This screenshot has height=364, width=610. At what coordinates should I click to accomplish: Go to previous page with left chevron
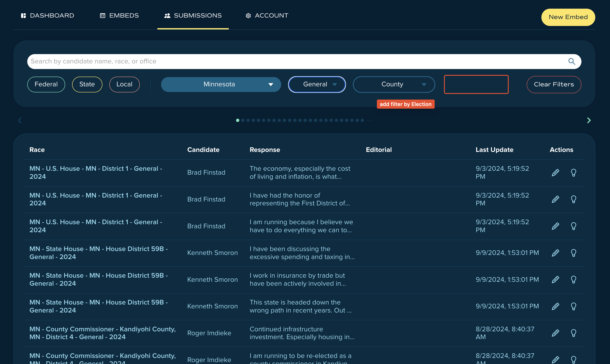tap(20, 120)
